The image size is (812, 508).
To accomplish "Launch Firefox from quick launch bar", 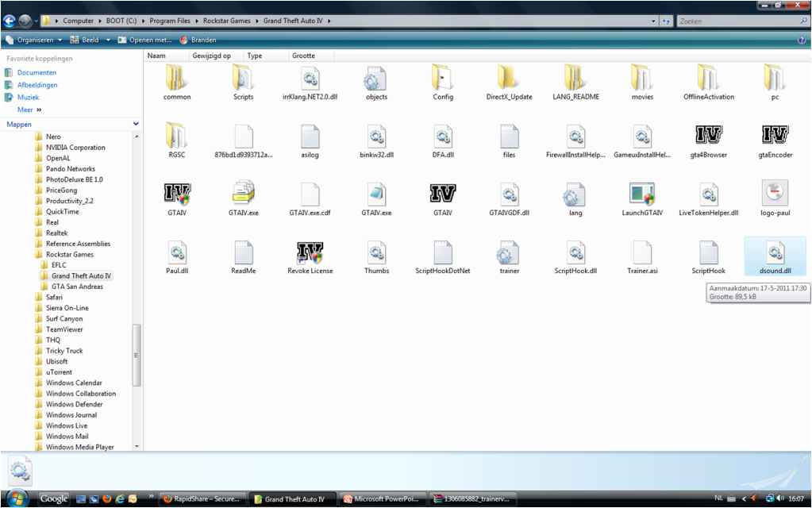I will click(107, 498).
